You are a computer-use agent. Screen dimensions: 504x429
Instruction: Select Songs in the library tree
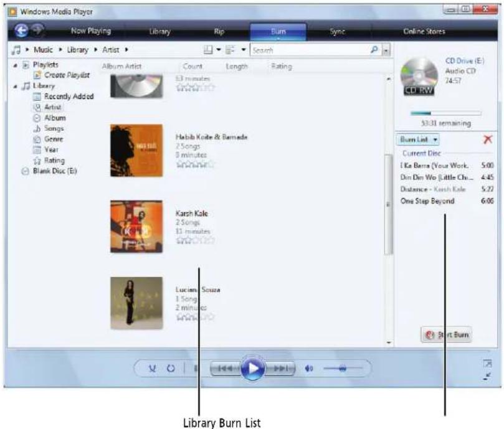pyautogui.click(x=54, y=128)
